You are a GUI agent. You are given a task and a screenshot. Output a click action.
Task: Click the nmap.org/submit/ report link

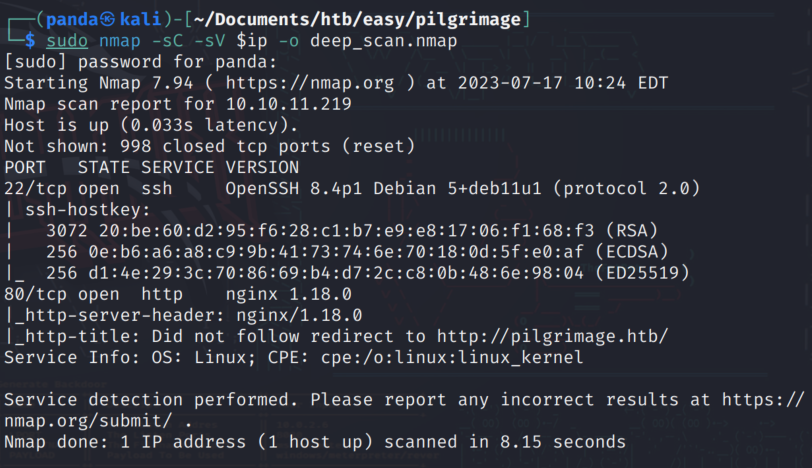[88, 421]
